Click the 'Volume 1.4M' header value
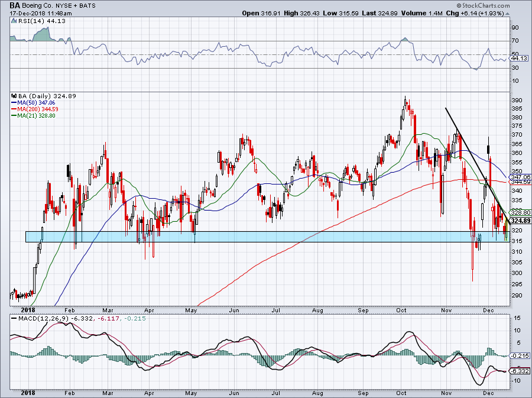This screenshot has height=398, width=532. click(x=421, y=13)
